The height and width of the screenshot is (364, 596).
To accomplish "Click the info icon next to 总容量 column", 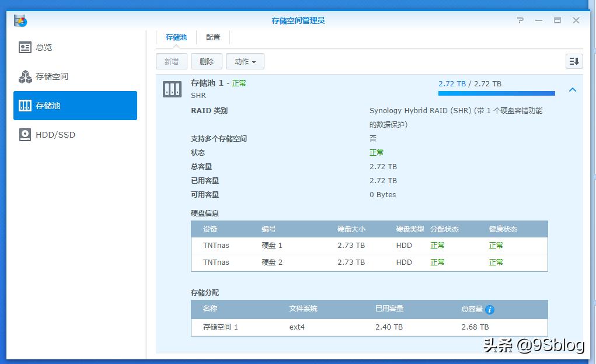I will pos(489,310).
